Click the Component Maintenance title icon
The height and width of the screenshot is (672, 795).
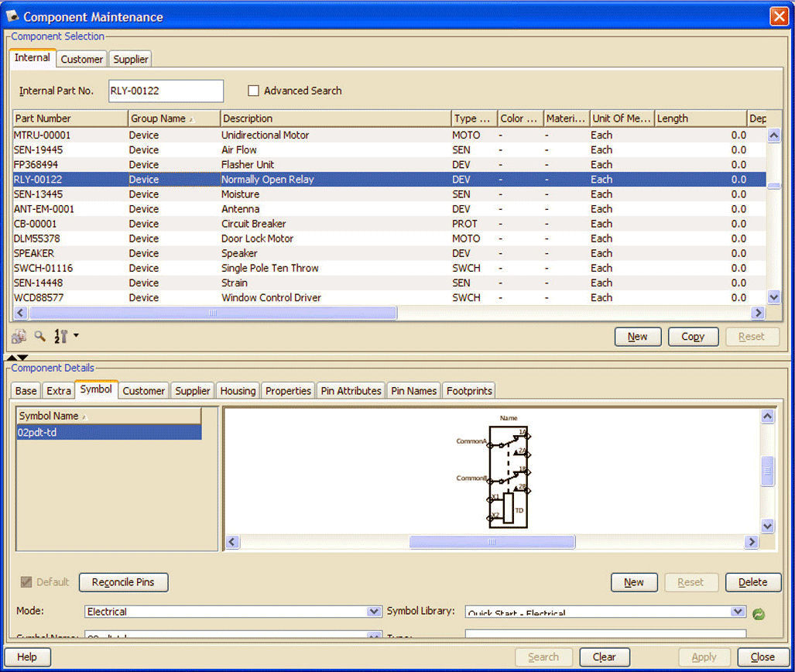pyautogui.click(x=12, y=16)
